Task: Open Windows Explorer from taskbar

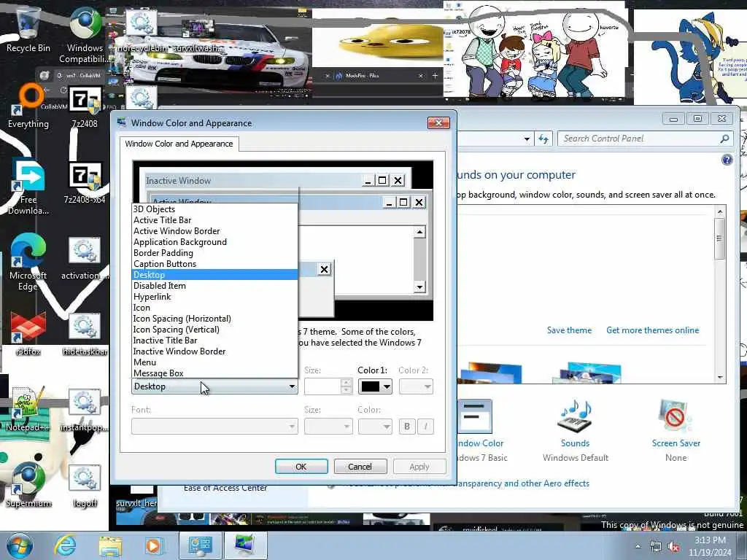Action: pyautogui.click(x=110, y=545)
